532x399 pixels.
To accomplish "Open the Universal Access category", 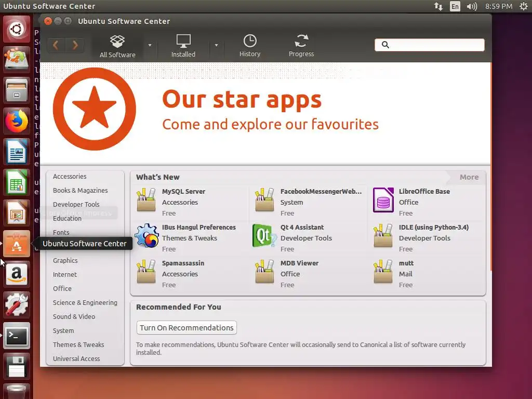I will (x=76, y=358).
